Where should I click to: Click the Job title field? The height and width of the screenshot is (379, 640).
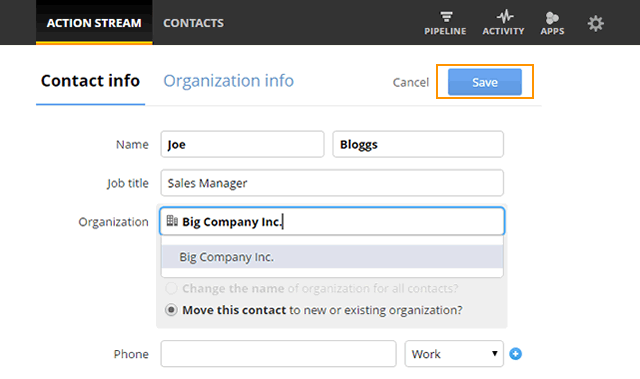pyautogui.click(x=332, y=183)
